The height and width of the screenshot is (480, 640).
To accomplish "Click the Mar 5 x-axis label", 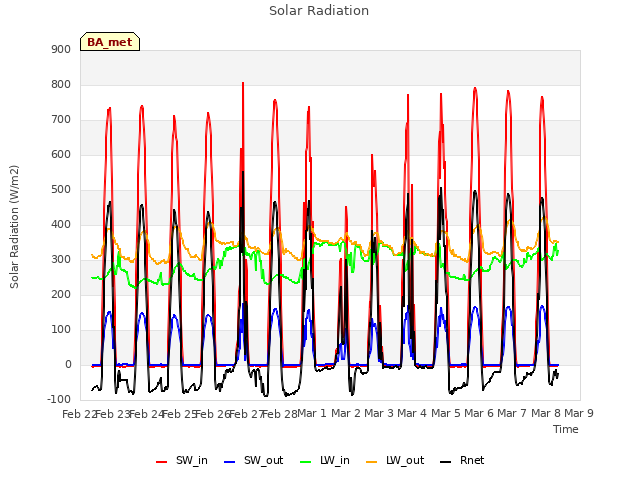I will tap(446, 413).
